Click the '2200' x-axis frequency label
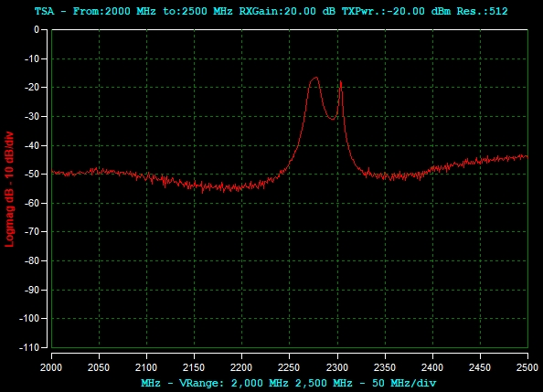This screenshot has height=392, width=543. tap(241, 367)
